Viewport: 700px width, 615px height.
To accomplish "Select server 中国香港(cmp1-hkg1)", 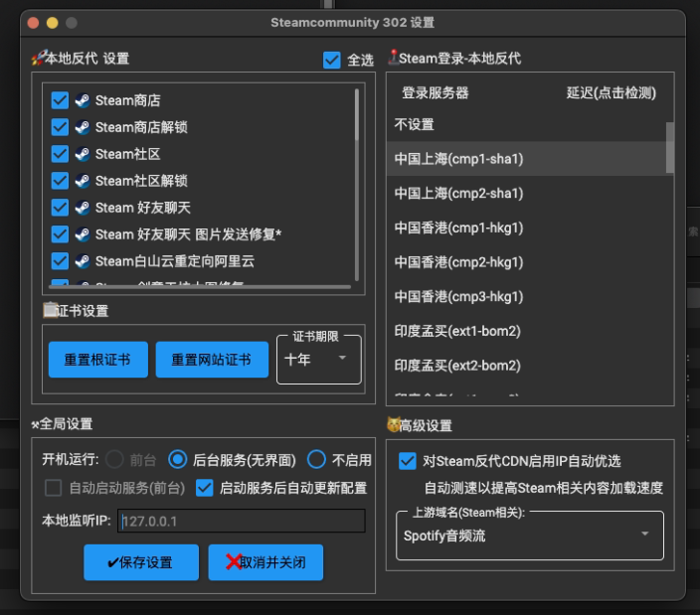I will point(526,228).
